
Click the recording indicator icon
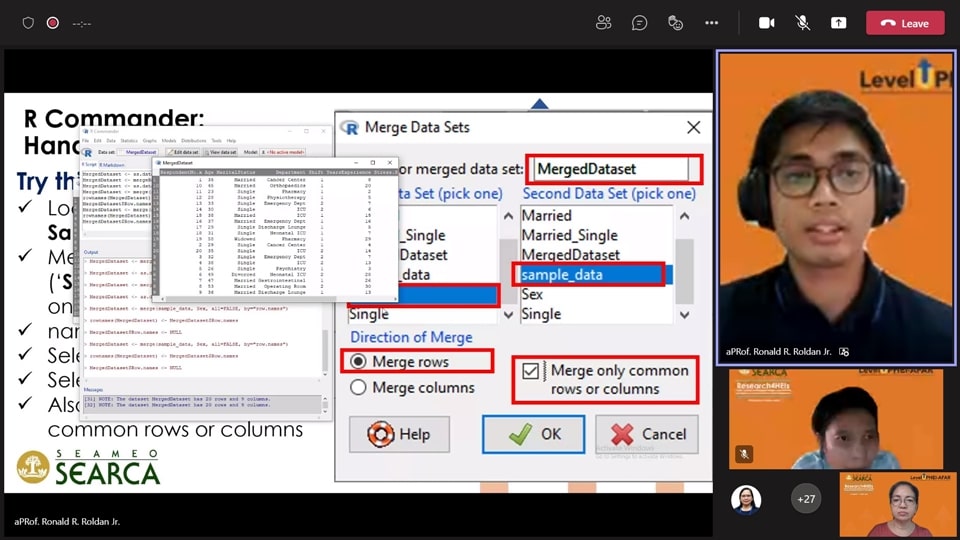(52, 22)
